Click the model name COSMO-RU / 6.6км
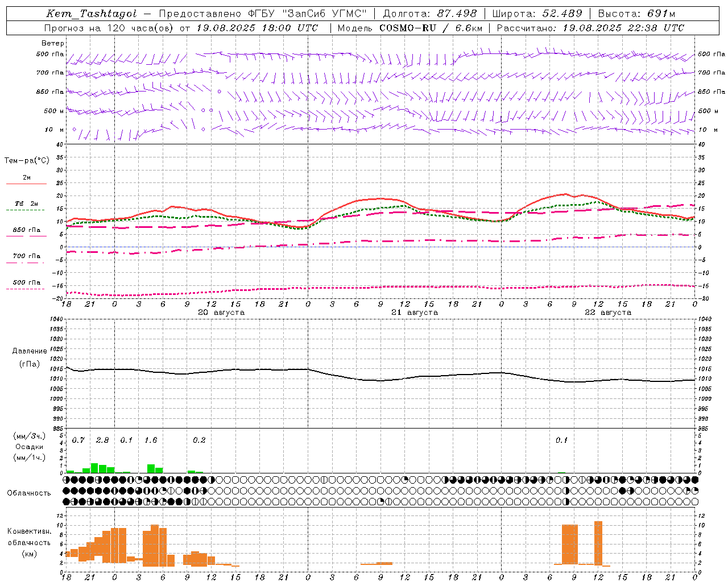This screenshot has height=582, width=728. click(x=431, y=28)
